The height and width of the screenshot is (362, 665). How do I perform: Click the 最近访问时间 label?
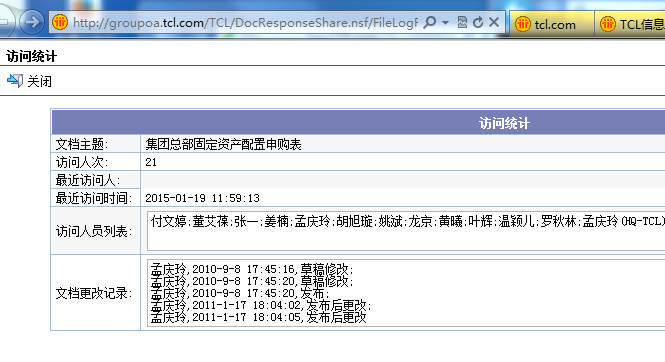[x=94, y=198]
